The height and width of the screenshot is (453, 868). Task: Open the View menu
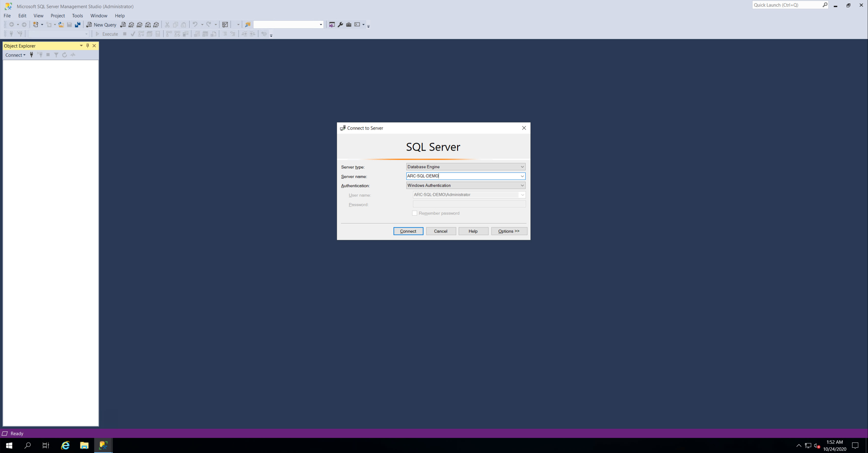(38, 16)
